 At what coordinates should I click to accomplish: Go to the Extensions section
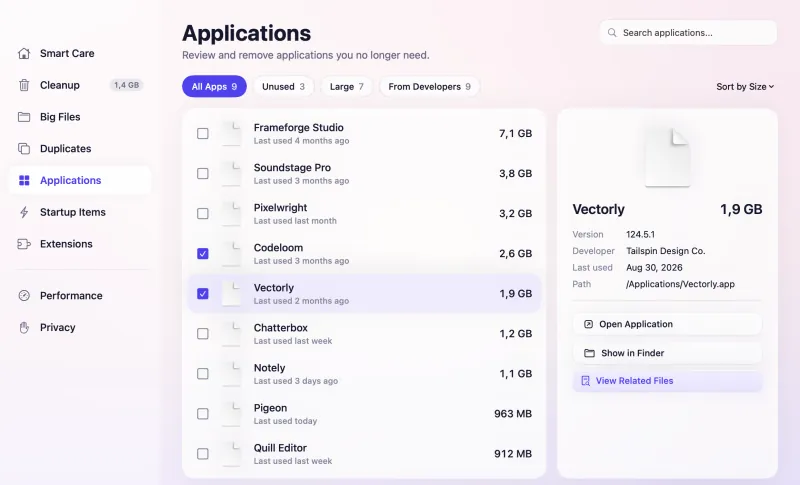pos(80,244)
